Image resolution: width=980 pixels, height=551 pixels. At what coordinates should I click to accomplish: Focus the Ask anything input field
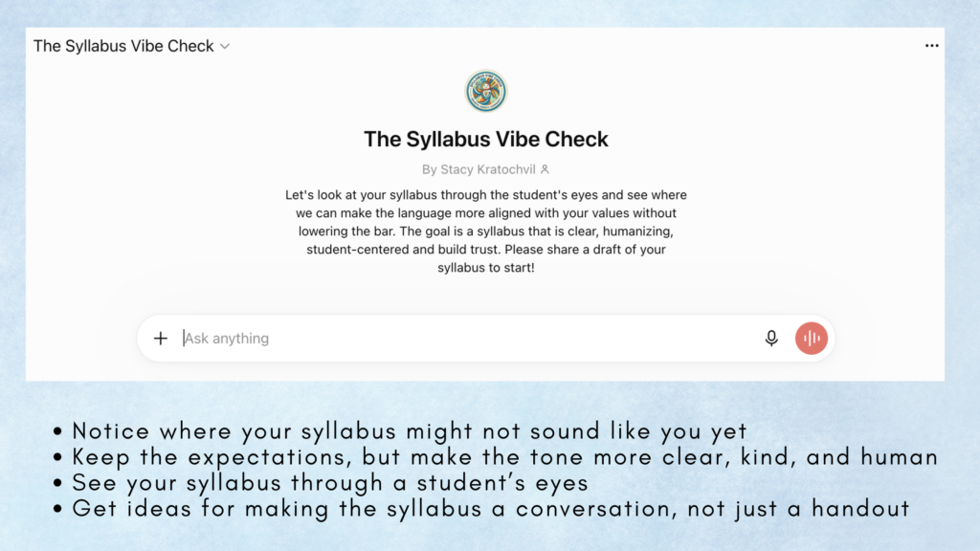pyautogui.click(x=469, y=338)
